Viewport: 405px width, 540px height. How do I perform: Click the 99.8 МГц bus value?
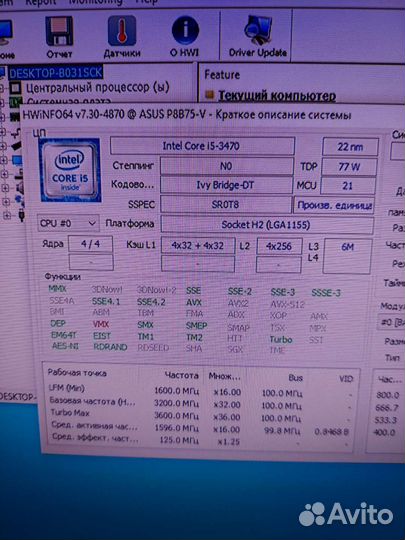tap(282, 431)
